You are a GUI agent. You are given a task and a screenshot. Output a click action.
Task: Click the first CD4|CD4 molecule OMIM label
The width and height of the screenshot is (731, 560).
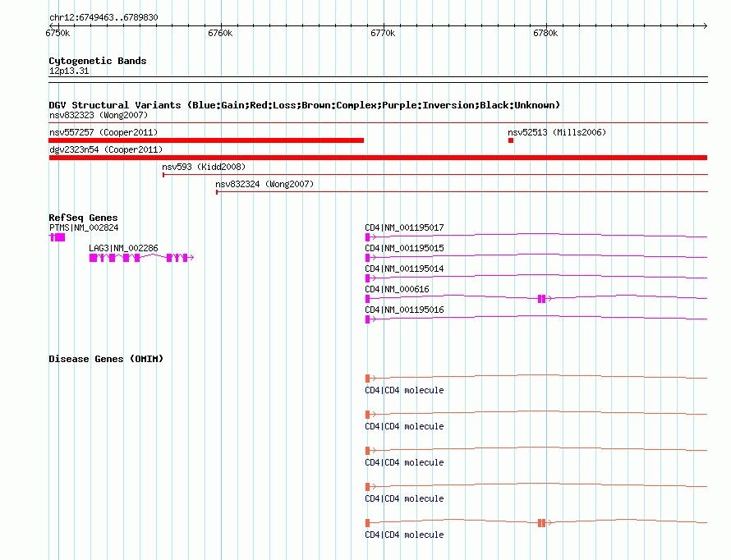pyautogui.click(x=404, y=390)
